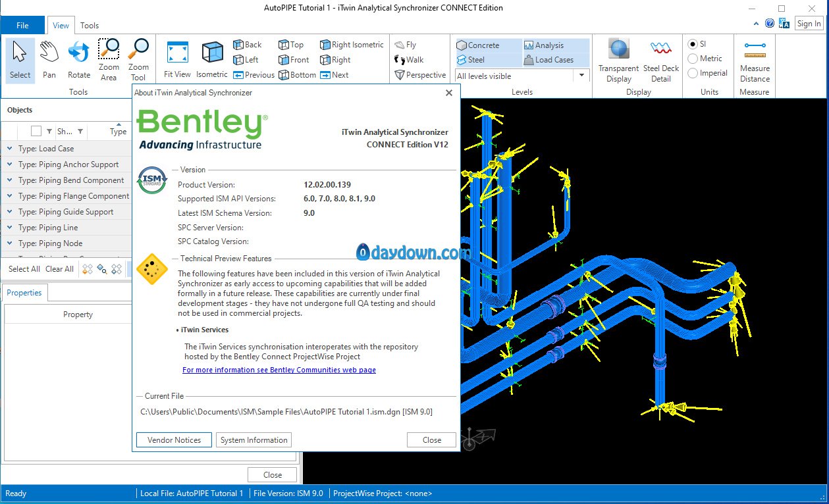Collapse the Type: Piping Line group
Viewport: 829px width, 504px height.
click(10, 228)
